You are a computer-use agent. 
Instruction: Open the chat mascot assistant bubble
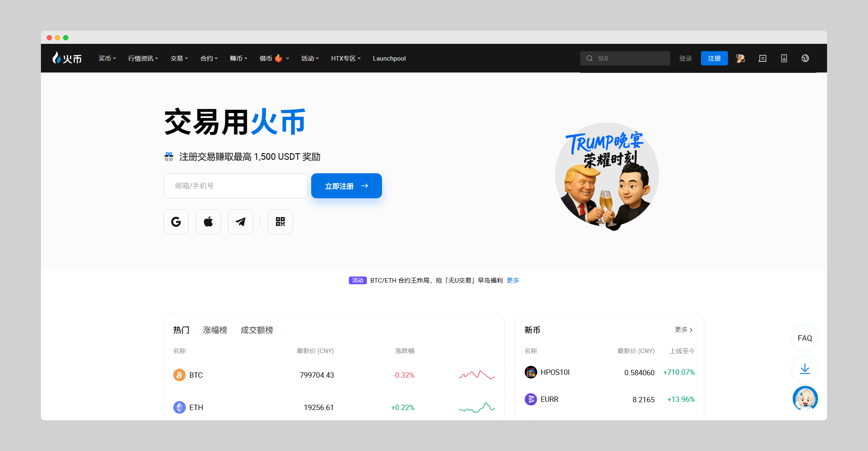[x=805, y=398]
